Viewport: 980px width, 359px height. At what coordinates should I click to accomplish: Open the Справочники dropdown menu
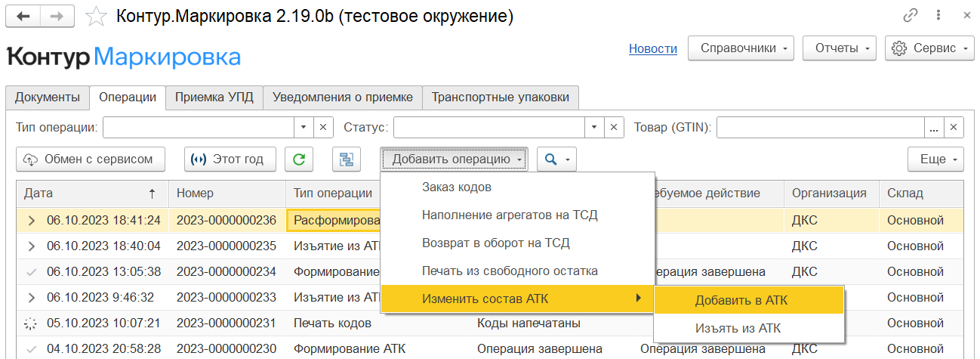741,48
